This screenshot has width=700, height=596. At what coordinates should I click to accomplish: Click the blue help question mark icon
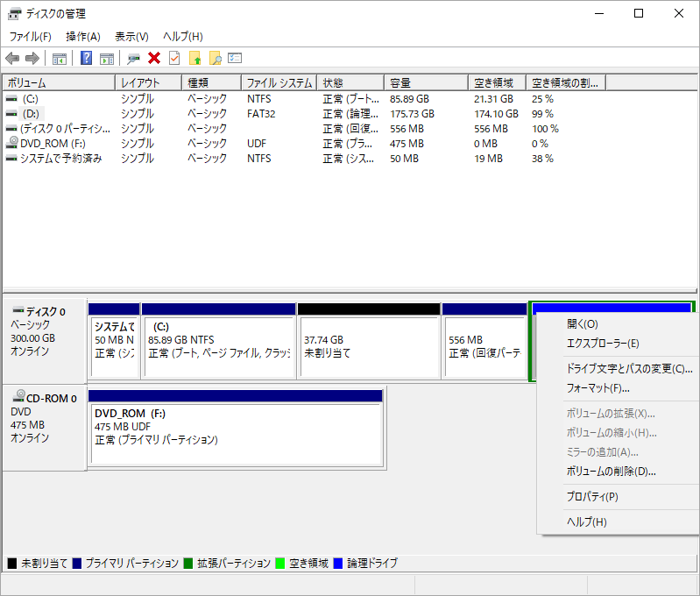pos(87,59)
